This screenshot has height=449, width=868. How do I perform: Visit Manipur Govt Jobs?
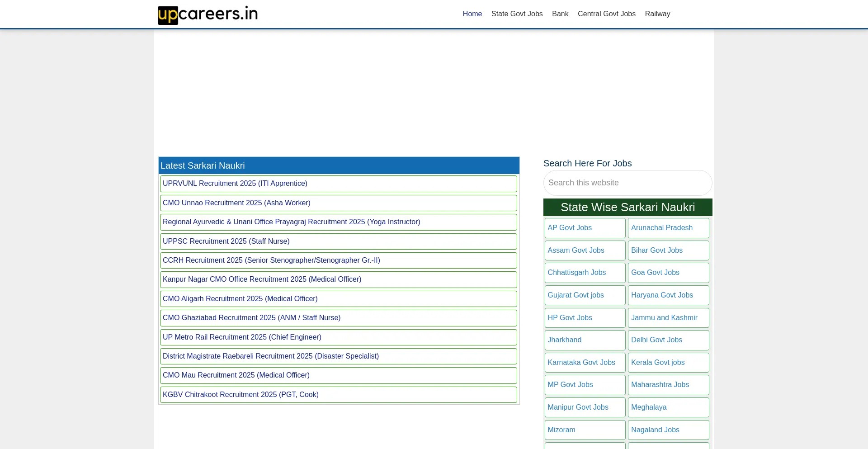click(585, 407)
